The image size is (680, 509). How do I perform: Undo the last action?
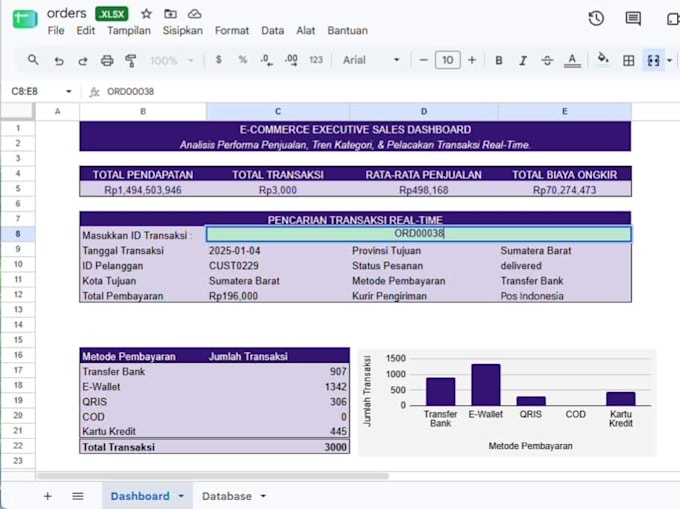click(59, 61)
